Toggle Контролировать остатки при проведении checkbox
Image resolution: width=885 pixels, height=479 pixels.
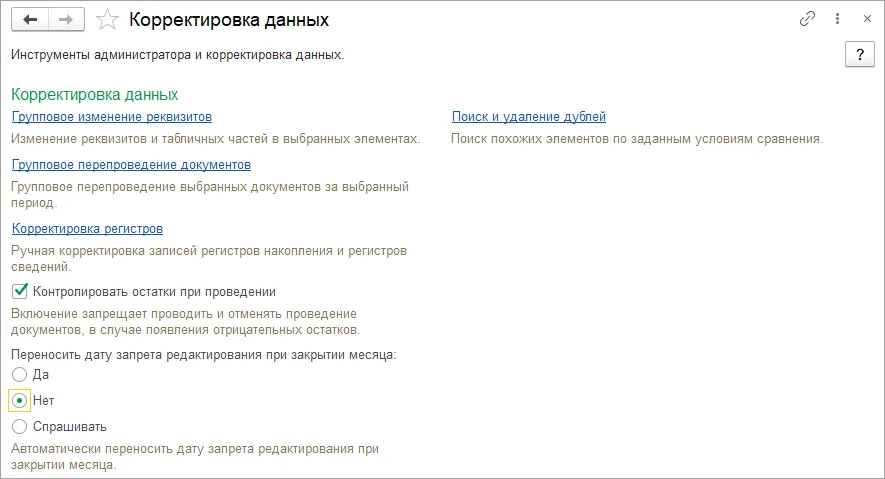[x=20, y=291]
